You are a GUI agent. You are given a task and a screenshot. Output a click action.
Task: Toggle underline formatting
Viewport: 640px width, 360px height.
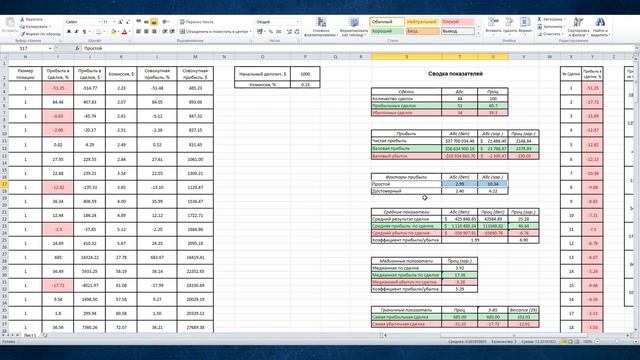tap(84, 31)
